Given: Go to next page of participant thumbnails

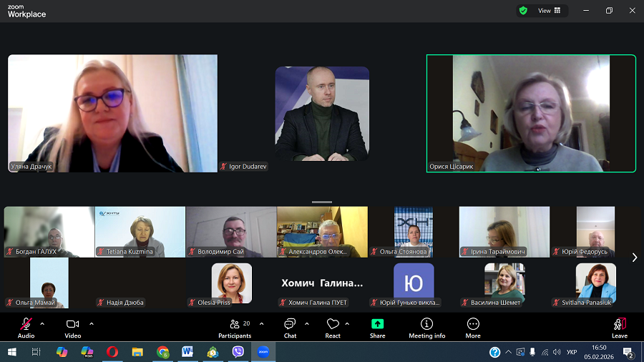Looking at the screenshot, I should click(634, 258).
